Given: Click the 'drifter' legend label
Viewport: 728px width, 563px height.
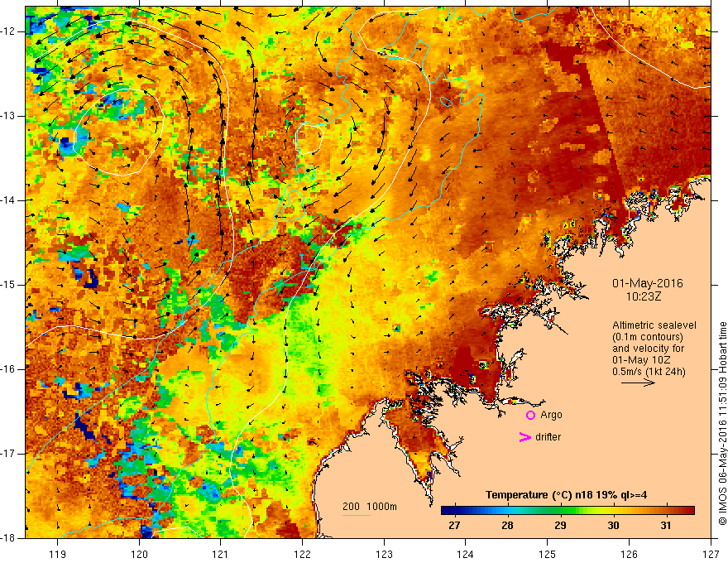Looking at the screenshot, I should 548,437.
